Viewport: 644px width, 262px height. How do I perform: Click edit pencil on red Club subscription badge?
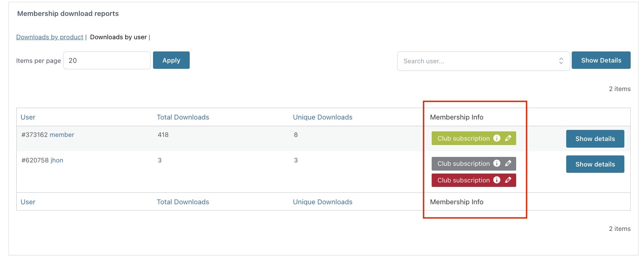pyautogui.click(x=508, y=180)
